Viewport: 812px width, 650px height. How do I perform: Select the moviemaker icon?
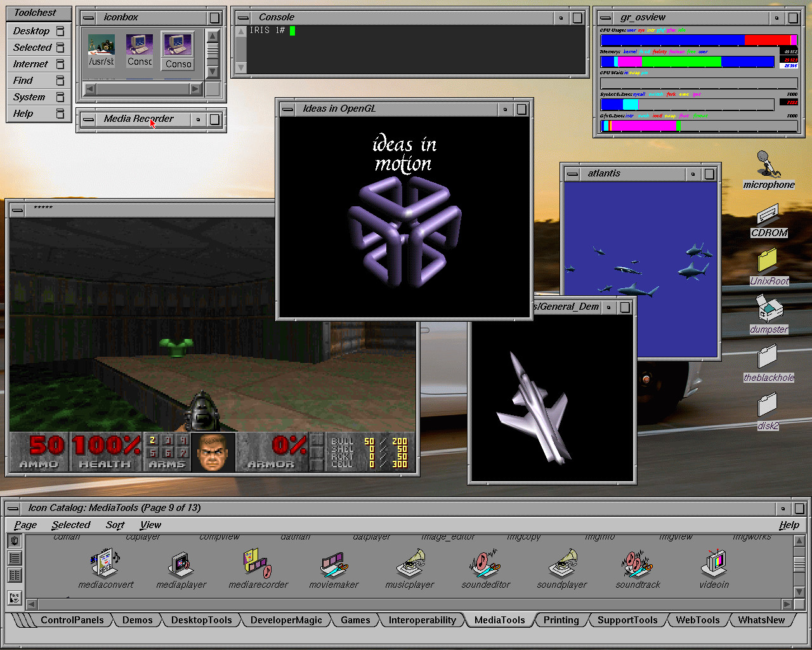[x=334, y=564]
